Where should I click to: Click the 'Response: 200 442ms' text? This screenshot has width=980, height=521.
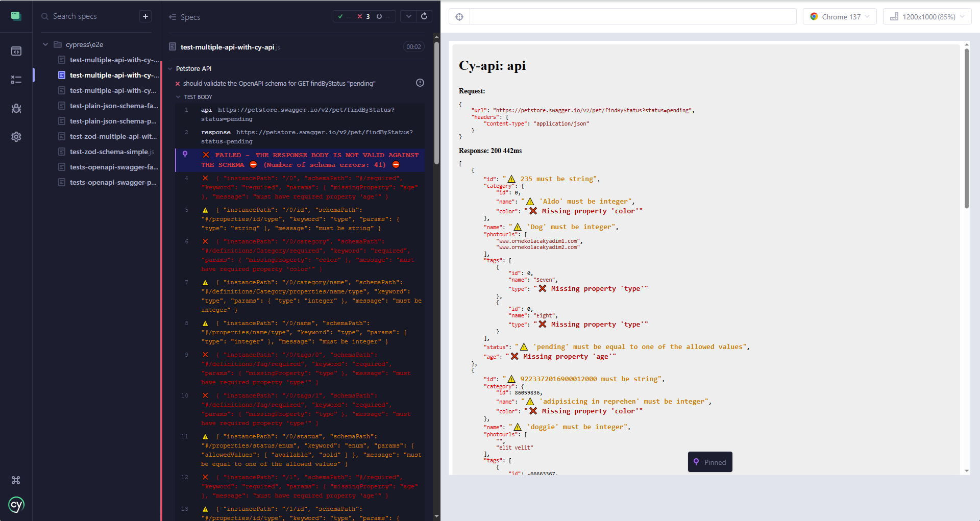coord(490,151)
